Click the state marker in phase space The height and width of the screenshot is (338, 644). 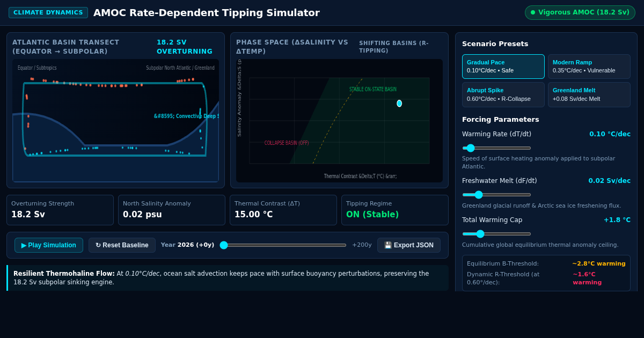pos(399,104)
